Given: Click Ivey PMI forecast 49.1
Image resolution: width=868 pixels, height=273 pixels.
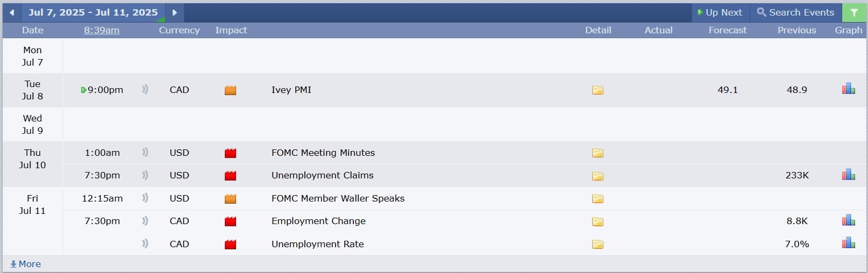Looking at the screenshot, I should coord(728,90).
